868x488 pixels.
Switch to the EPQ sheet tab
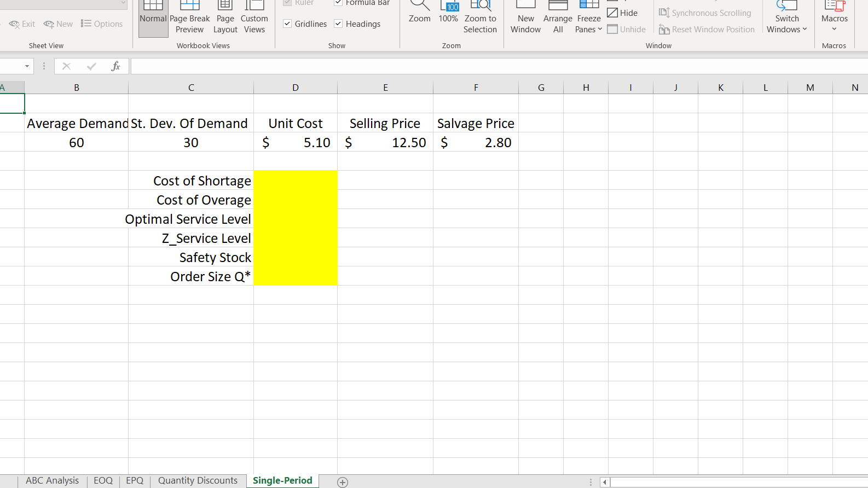(x=135, y=481)
